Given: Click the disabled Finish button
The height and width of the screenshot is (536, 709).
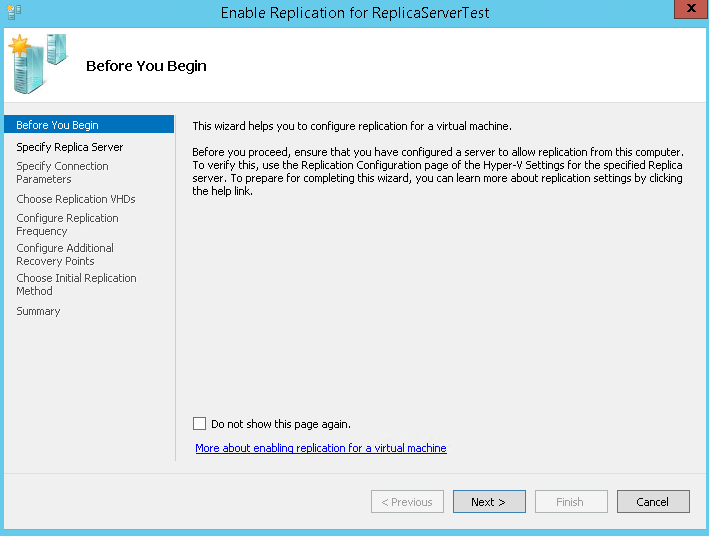Looking at the screenshot, I should 571,502.
